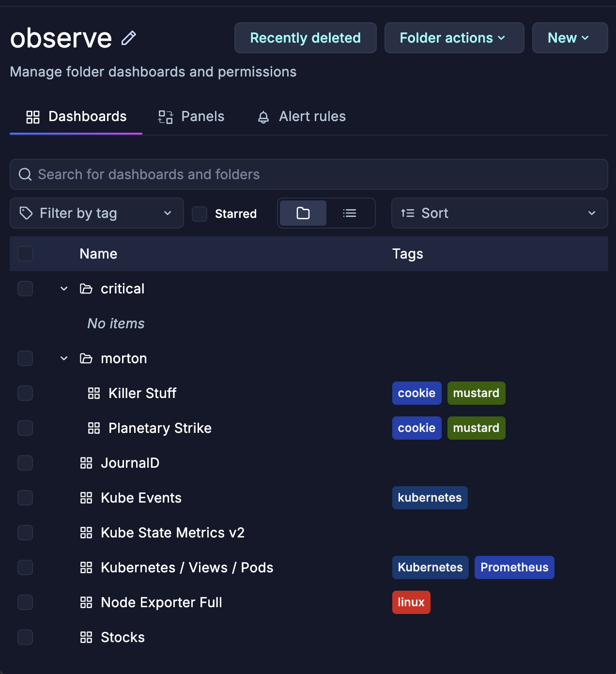Click the mustard tag on Killer Stuff
The image size is (616, 674).
tap(477, 393)
